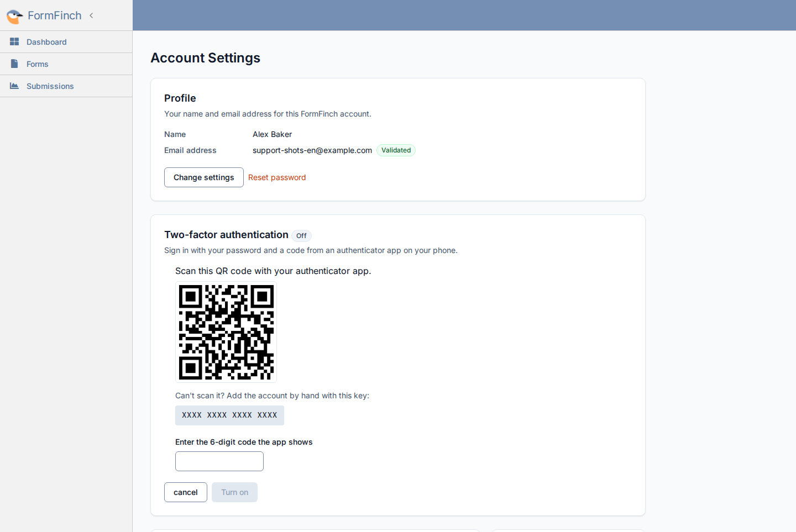
Task: Click "Enter the 6-digit code" label
Action: pyautogui.click(x=244, y=442)
